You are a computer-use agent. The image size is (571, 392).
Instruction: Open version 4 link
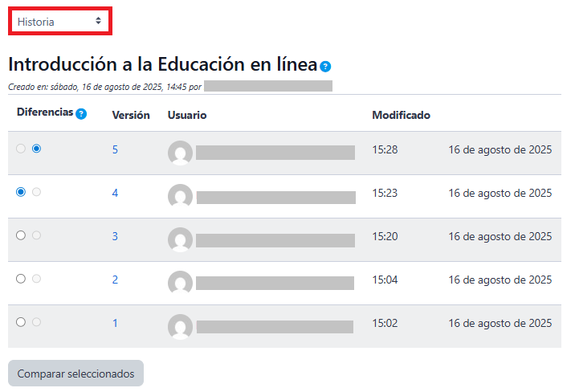[x=115, y=194]
